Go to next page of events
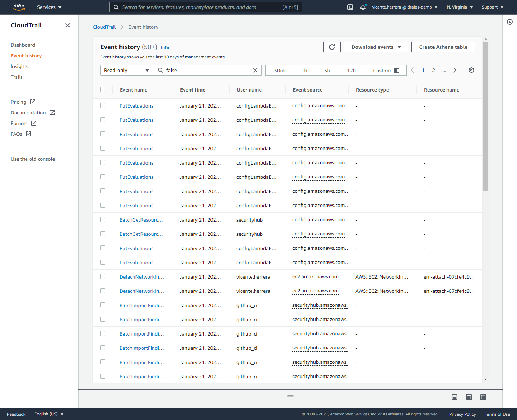517x420 pixels. (455, 70)
